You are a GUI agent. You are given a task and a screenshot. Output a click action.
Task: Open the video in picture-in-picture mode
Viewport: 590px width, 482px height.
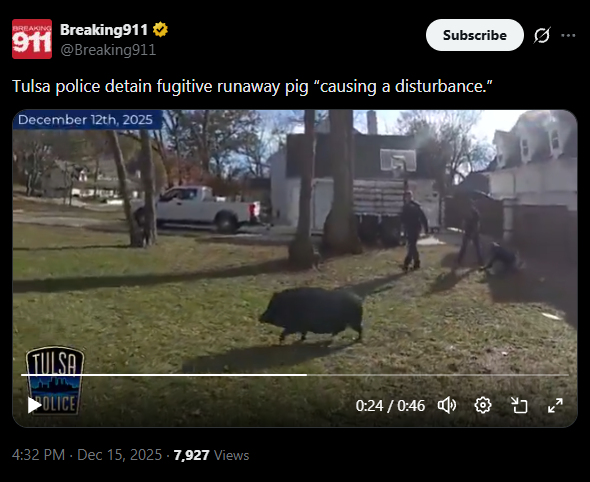click(x=519, y=405)
